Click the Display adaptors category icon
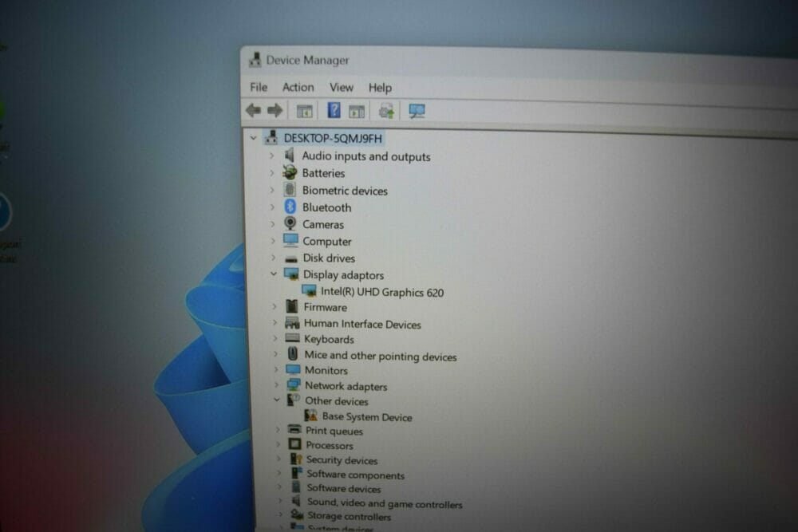The image size is (798, 532). tap(291, 274)
